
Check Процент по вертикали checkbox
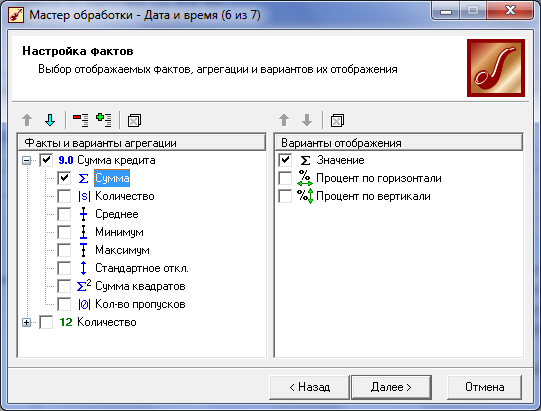pos(285,196)
